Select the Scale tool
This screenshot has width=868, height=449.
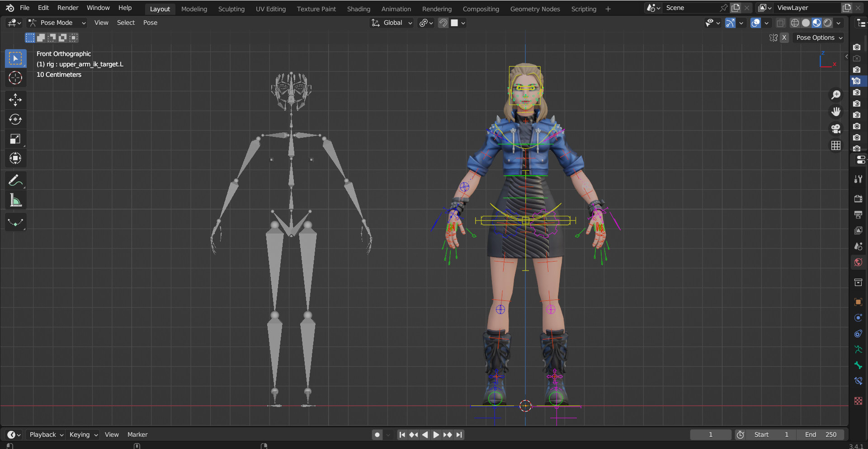[15, 139]
